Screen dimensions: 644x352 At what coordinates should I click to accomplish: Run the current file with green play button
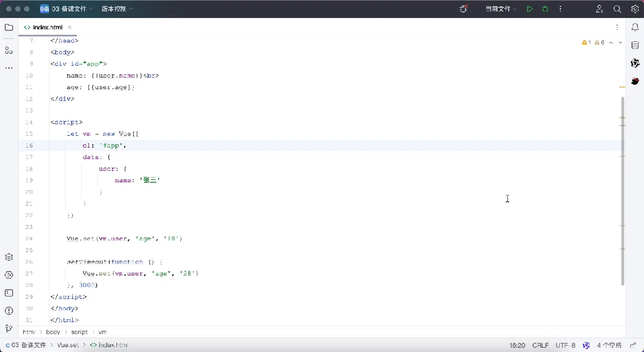click(x=530, y=8)
